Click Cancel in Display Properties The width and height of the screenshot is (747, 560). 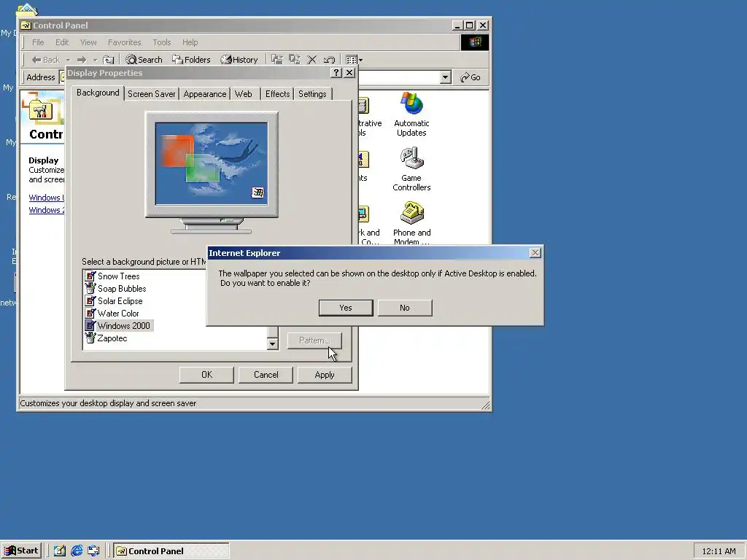point(266,375)
